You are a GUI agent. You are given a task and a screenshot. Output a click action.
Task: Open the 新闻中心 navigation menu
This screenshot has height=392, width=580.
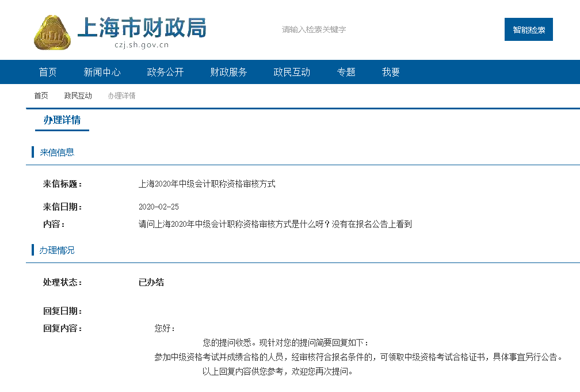(101, 71)
